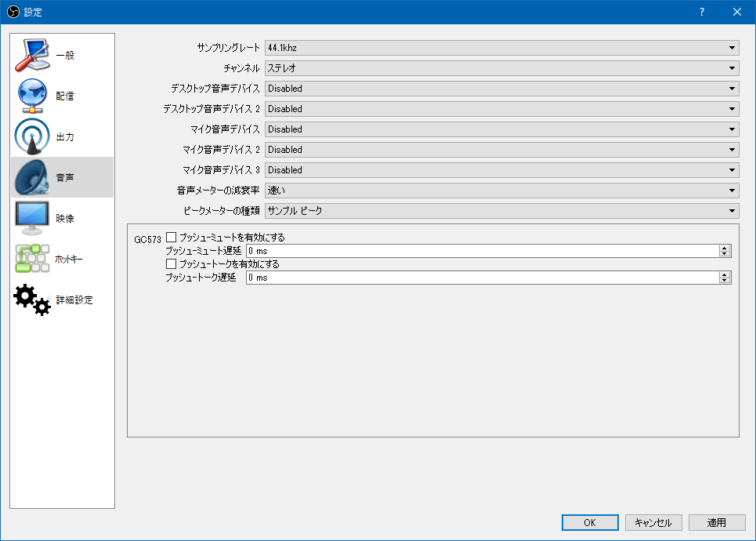This screenshot has height=541, width=756.
Task: Open the マイク音声デバイス dropdown
Action: tap(502, 129)
